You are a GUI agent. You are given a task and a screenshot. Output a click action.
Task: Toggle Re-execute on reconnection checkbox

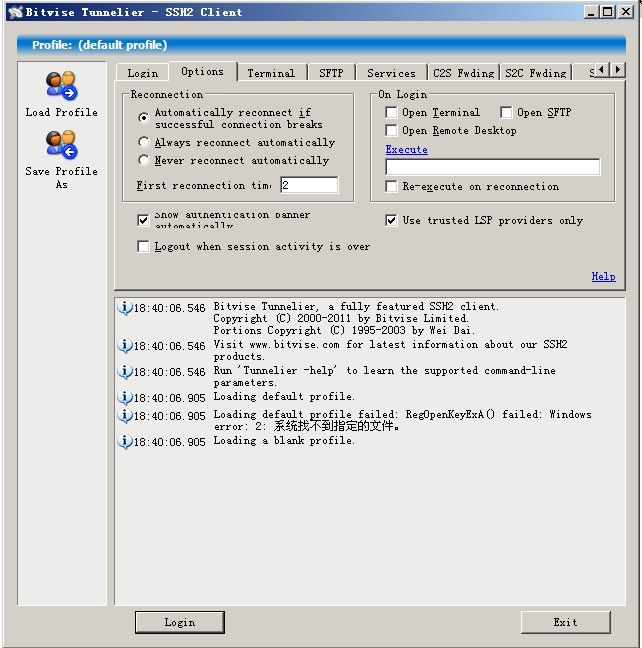(x=391, y=186)
